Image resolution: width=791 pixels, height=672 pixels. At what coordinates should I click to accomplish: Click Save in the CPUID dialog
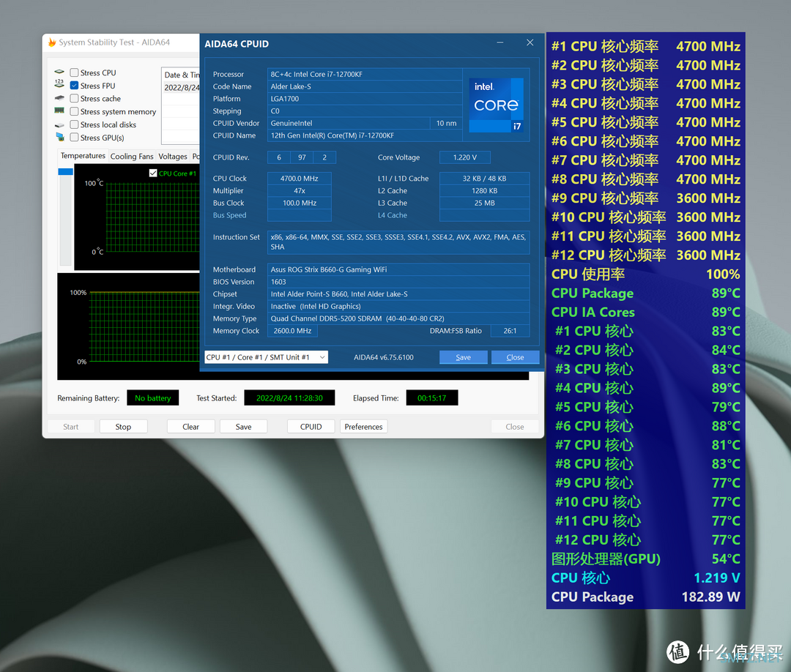tap(463, 357)
